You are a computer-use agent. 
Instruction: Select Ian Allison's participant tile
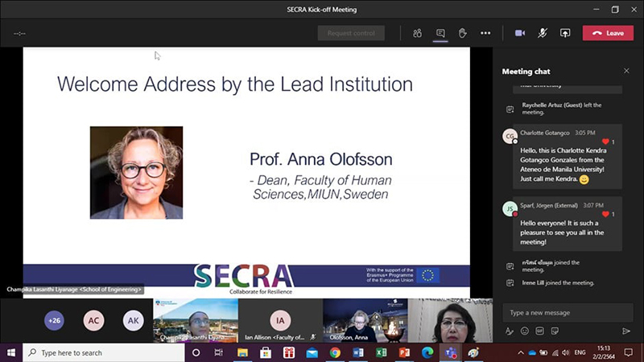(x=280, y=320)
